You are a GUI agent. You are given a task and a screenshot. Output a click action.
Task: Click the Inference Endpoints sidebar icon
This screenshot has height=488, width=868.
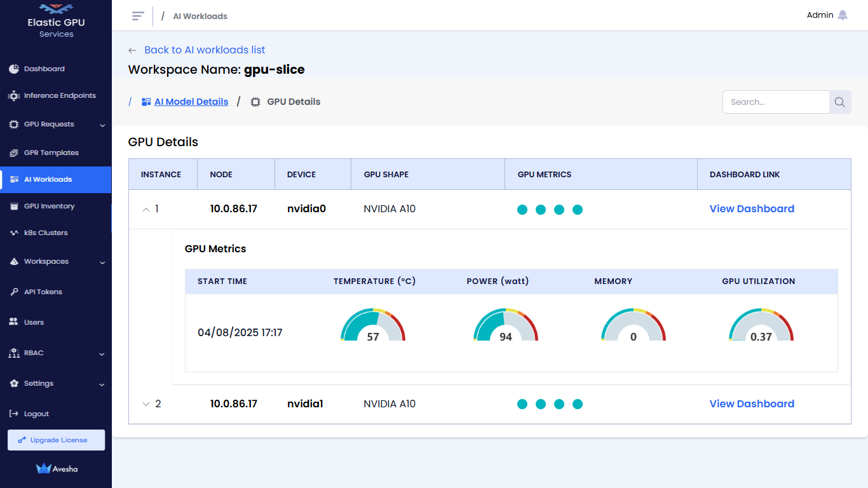13,96
